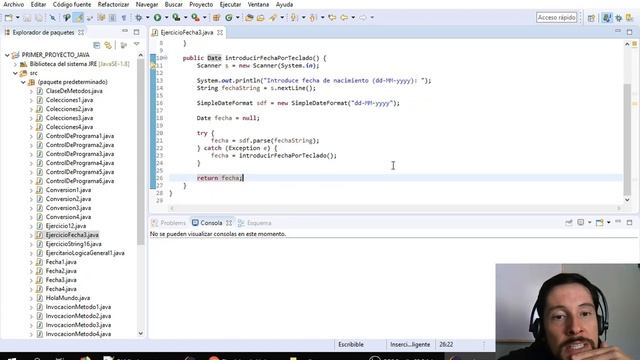Open the Navegar menu

click(147, 4)
